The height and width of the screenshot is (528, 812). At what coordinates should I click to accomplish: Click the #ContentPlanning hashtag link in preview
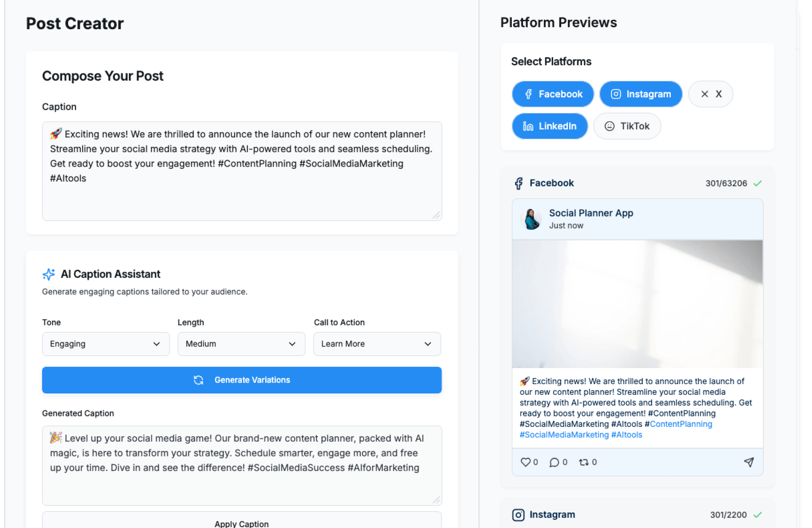680,424
